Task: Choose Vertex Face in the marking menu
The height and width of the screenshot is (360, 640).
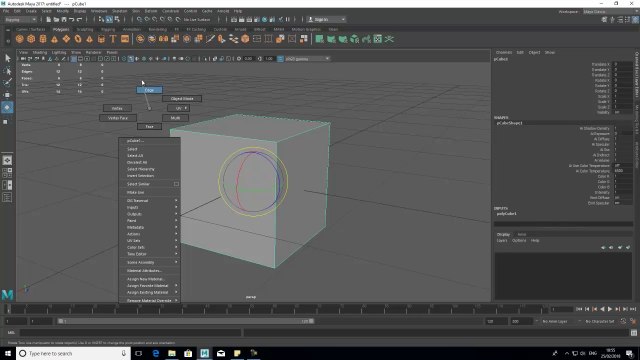Action: (x=118, y=118)
